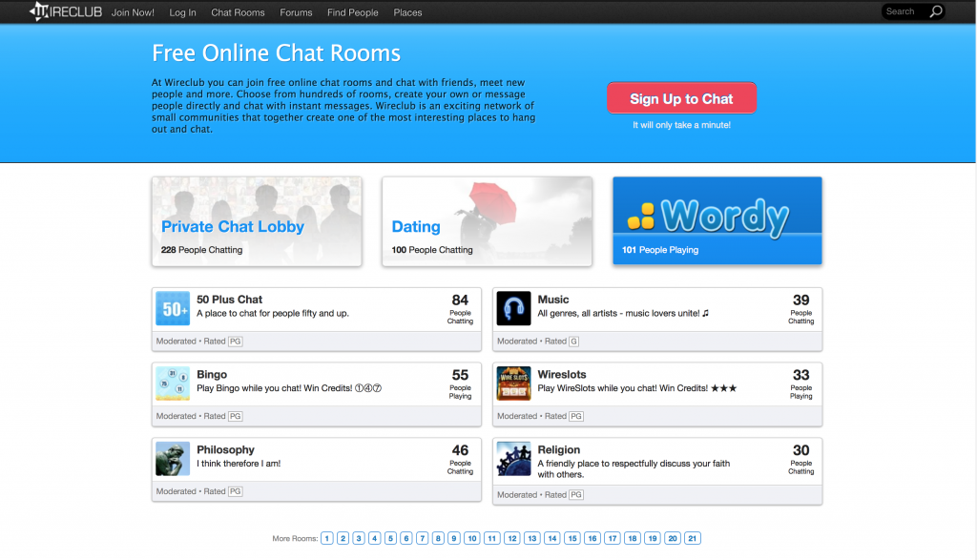
Task: Click the Philosophy thinker statue icon
Action: pos(173,459)
